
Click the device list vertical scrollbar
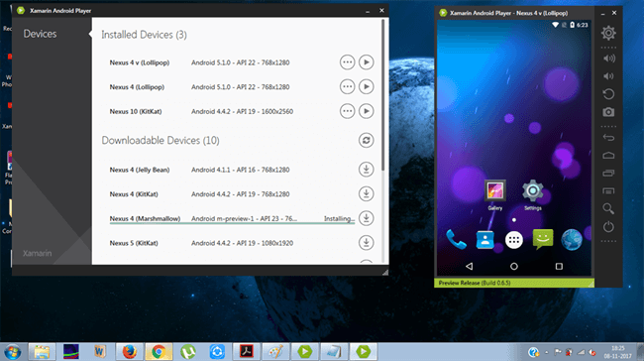tap(383, 94)
